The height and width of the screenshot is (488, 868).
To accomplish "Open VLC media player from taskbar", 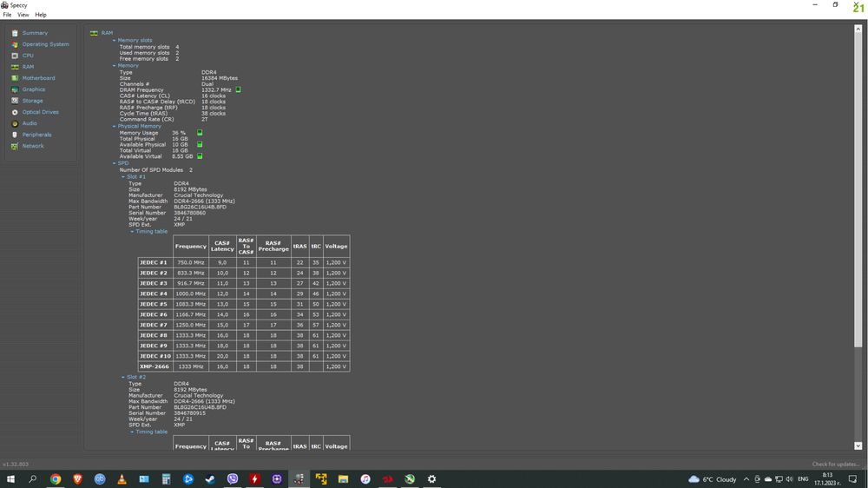I will tap(122, 479).
